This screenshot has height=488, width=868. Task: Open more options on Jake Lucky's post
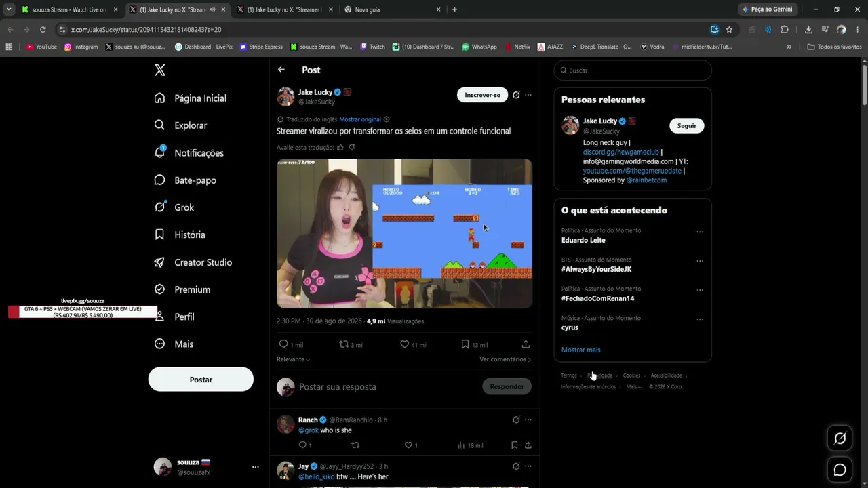[528, 95]
